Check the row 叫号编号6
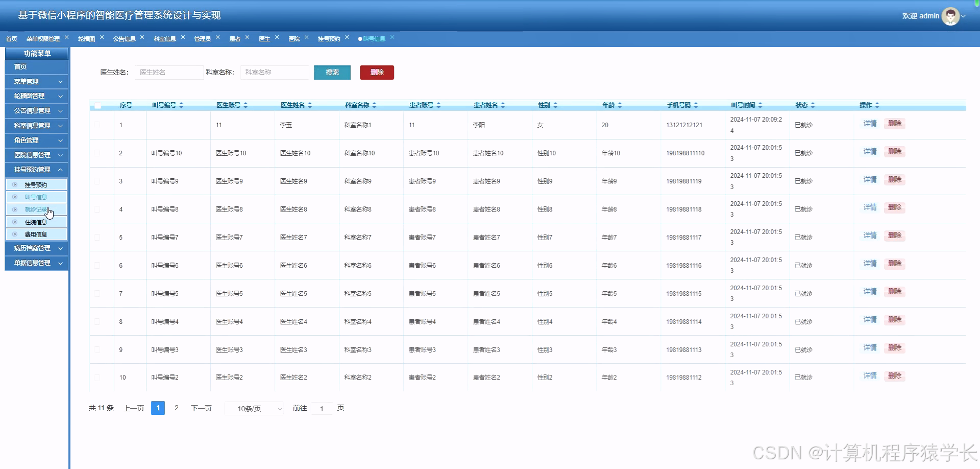 pos(97,266)
